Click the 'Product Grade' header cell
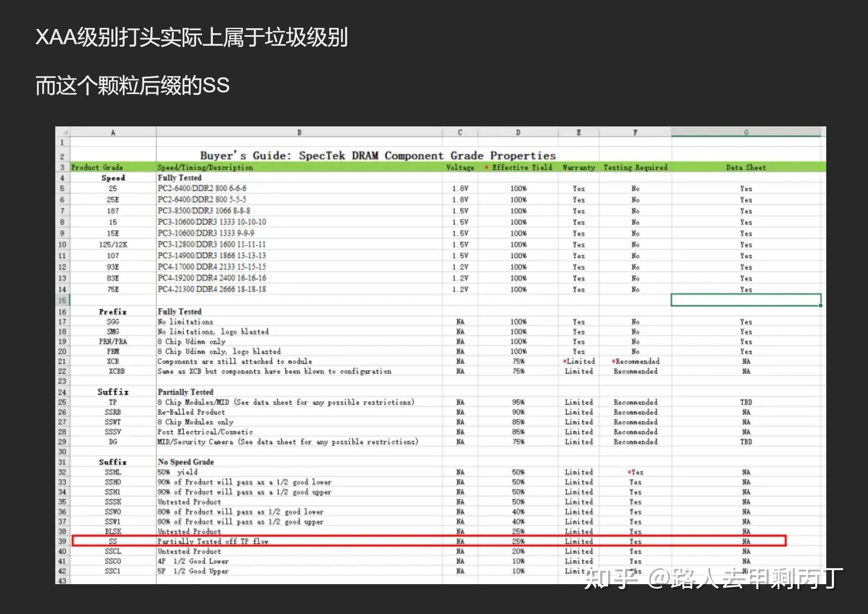Image resolution: width=868 pixels, height=614 pixels. (97, 167)
